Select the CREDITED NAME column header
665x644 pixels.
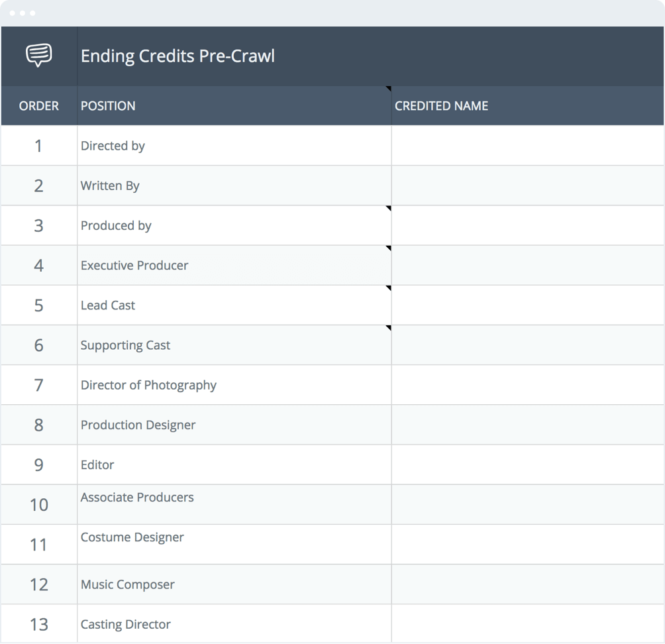(x=441, y=106)
